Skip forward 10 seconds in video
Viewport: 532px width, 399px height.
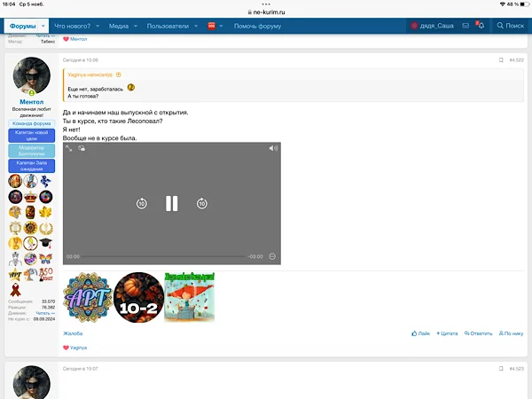(x=201, y=203)
